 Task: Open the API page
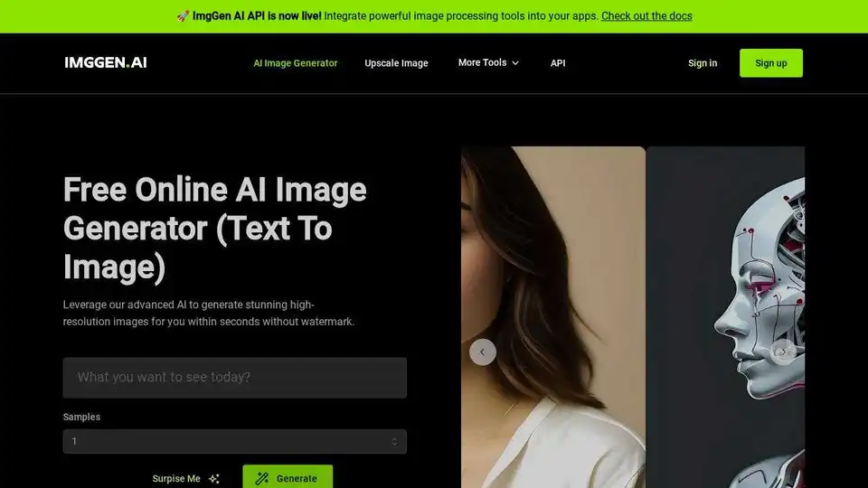point(558,63)
